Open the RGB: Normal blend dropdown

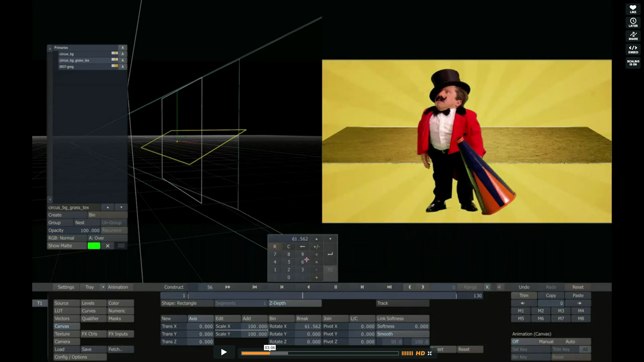pyautogui.click(x=67, y=238)
